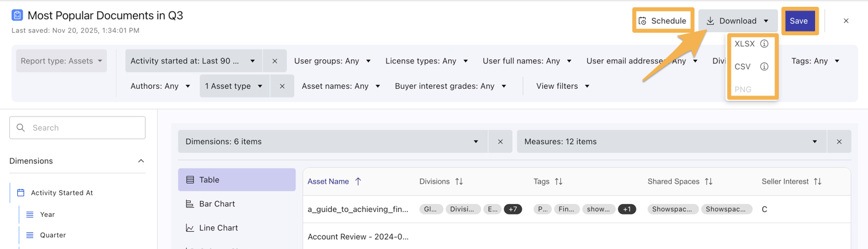Clear the Measures 12 items selection
Viewport: 868px width, 249px height.
838,142
